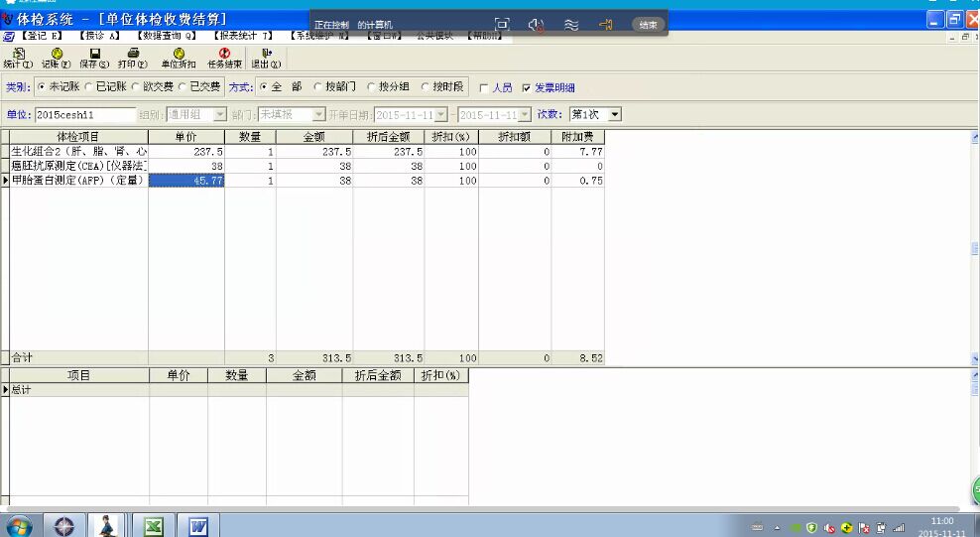The width and height of the screenshot is (980, 537).
Task: Click the 单价 column header in top grid
Action: [x=186, y=137]
